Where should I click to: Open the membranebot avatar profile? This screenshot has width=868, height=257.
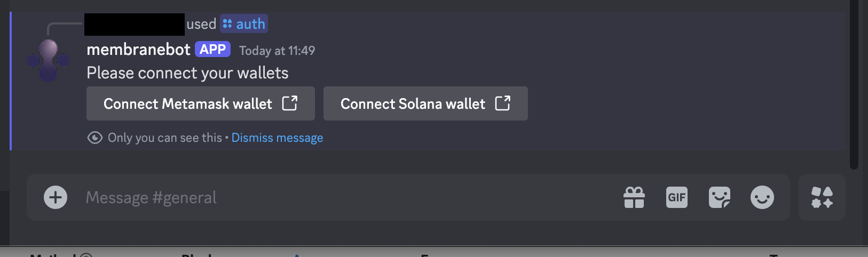[x=48, y=60]
